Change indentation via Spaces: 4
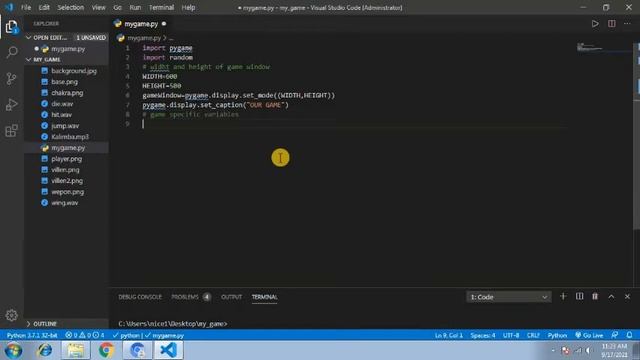 click(x=483, y=335)
